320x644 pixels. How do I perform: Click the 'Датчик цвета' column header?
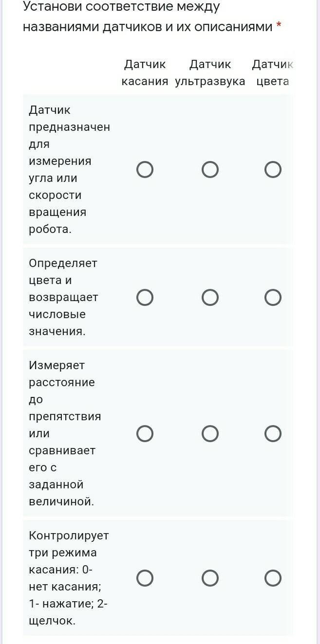(273, 72)
